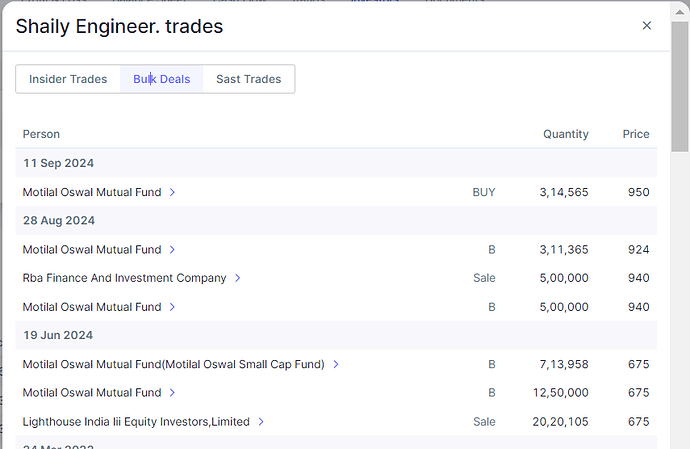This screenshot has width=690, height=449.
Task: Open Motilal Oswal Mutual Fund link under 11 Sep 2024
Action: [92, 192]
